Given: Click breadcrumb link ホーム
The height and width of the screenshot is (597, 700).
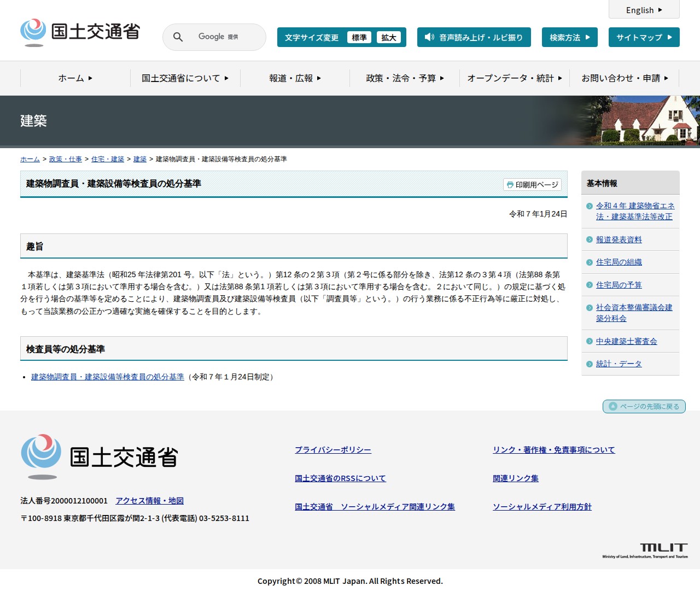Looking at the screenshot, I should [30, 159].
